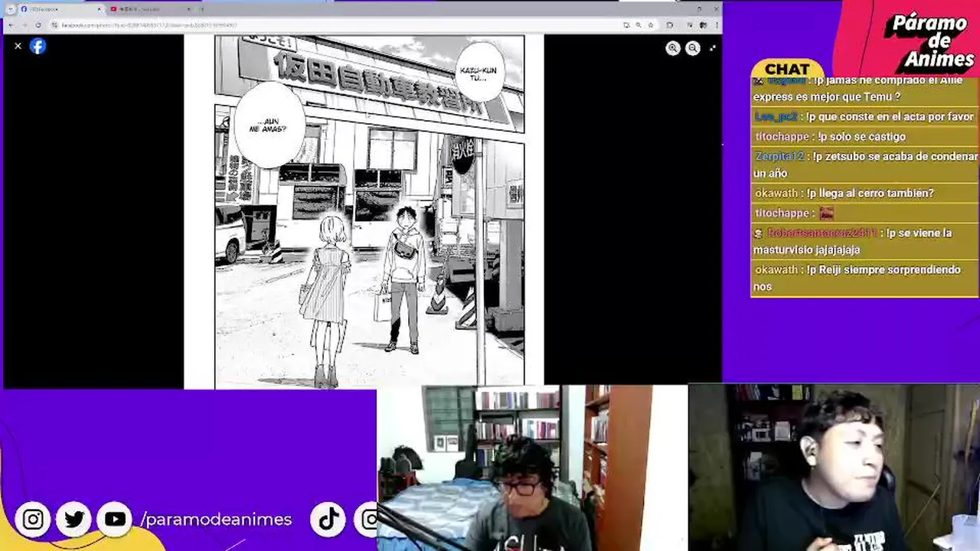
Task: Go back to the previous browser page
Action: click(11, 25)
